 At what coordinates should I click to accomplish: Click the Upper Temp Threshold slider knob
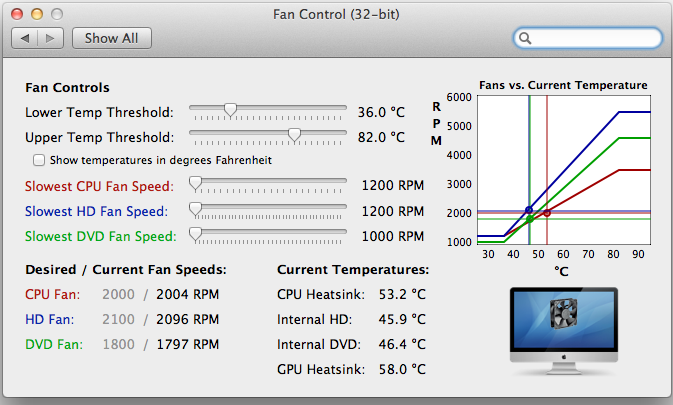pyautogui.click(x=294, y=135)
